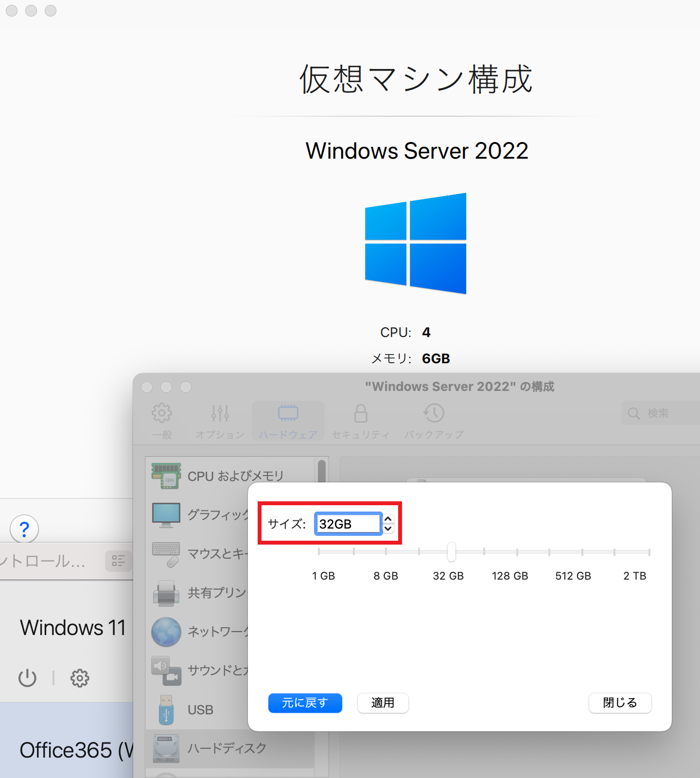Click the Windows logo image
The width and height of the screenshot is (700, 778).
coord(416,243)
